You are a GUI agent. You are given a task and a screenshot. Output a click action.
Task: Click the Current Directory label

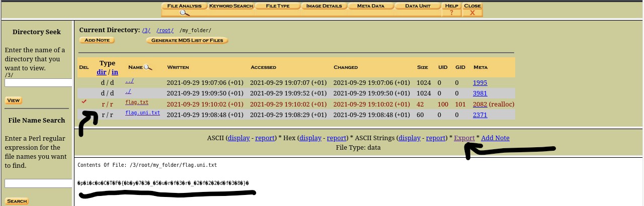click(109, 30)
